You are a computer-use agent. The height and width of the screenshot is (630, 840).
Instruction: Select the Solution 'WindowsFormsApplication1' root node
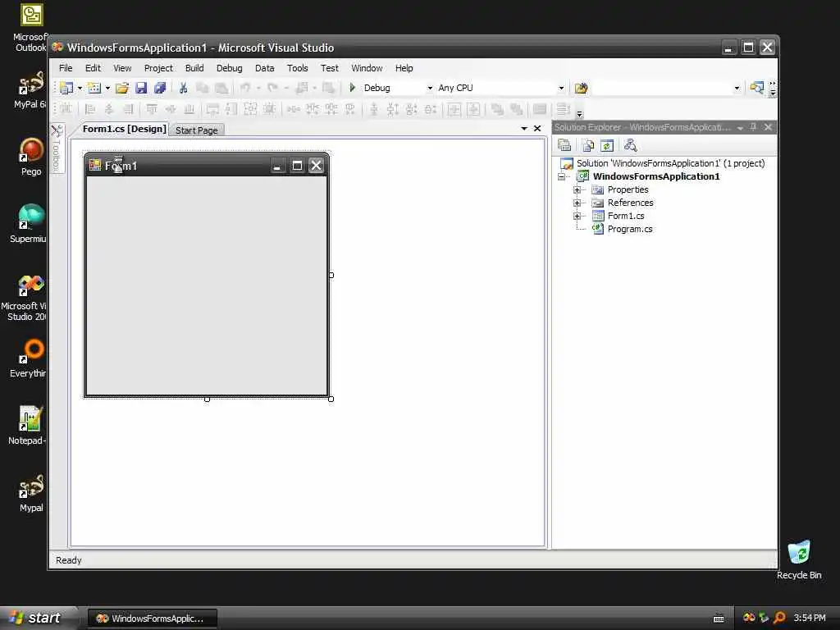[670, 163]
